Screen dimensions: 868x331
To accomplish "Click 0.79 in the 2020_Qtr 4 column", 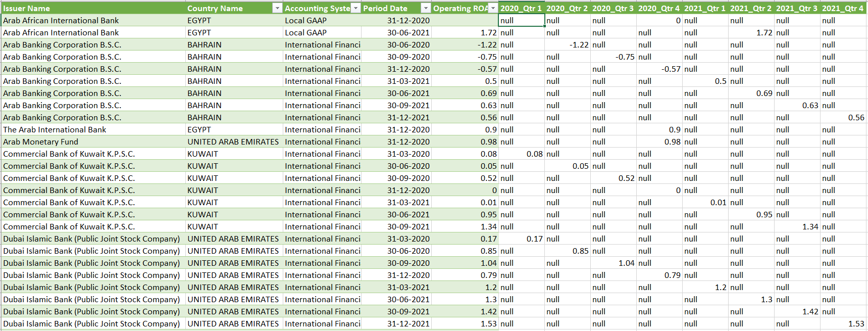I will click(x=659, y=275).
